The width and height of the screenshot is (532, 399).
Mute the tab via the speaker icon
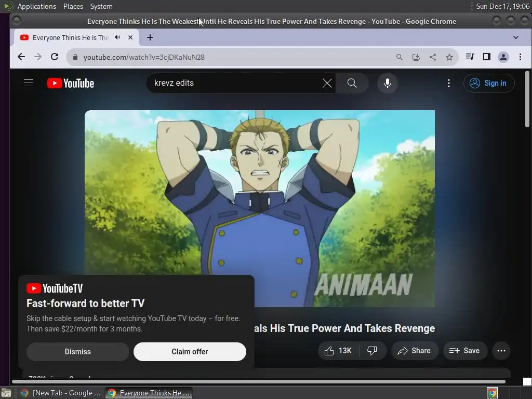point(117,37)
